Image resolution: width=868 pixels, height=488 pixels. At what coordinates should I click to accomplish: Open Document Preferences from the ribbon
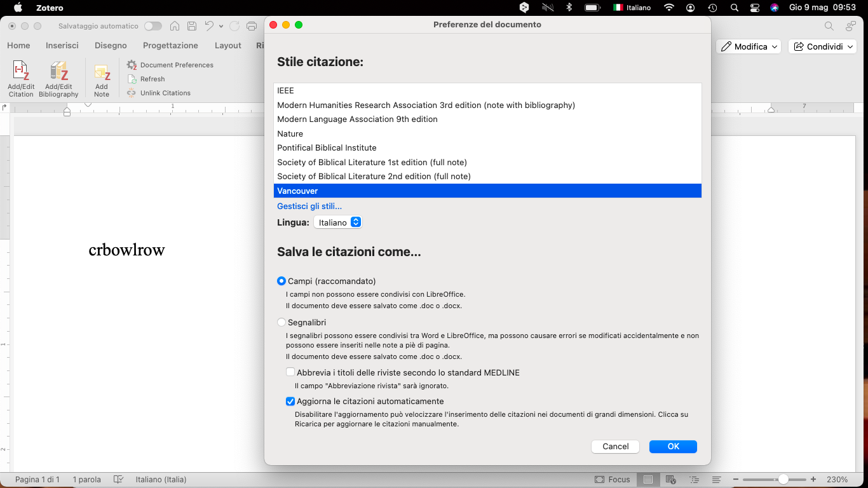pyautogui.click(x=170, y=65)
